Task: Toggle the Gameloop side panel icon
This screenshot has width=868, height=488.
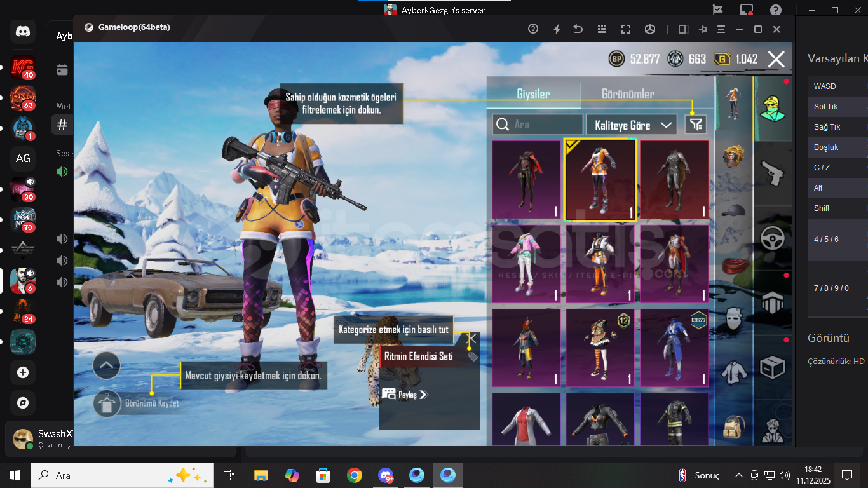Action: click(x=683, y=29)
